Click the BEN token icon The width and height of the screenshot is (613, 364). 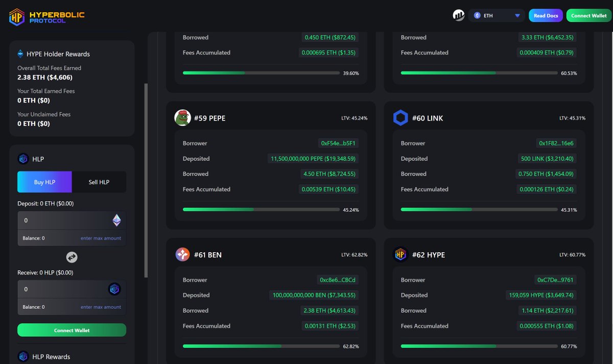(182, 254)
